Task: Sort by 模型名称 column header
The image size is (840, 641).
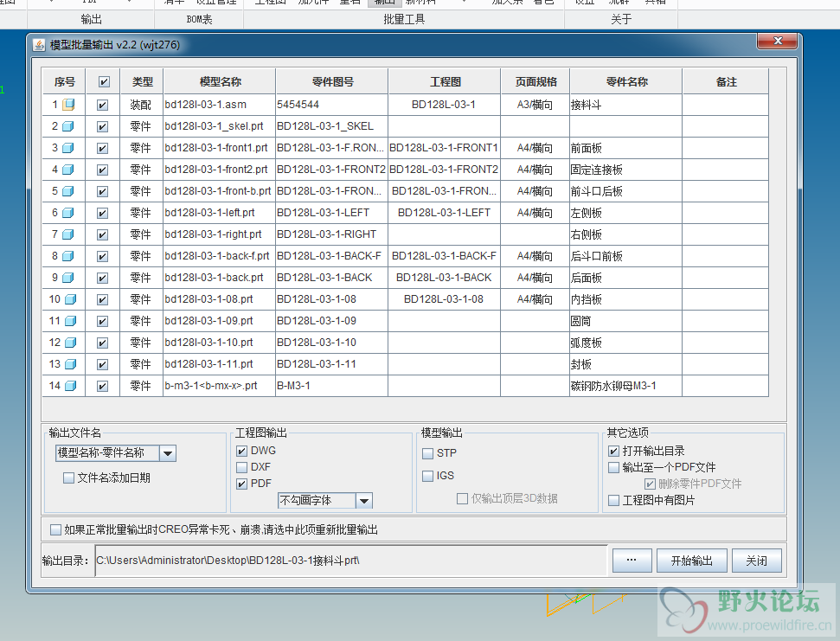Action: pyautogui.click(x=220, y=82)
